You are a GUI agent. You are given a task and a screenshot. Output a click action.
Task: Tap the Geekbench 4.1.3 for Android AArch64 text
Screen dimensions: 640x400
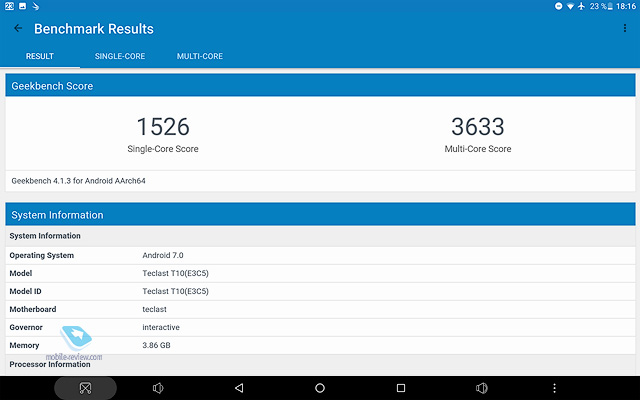pos(78,181)
